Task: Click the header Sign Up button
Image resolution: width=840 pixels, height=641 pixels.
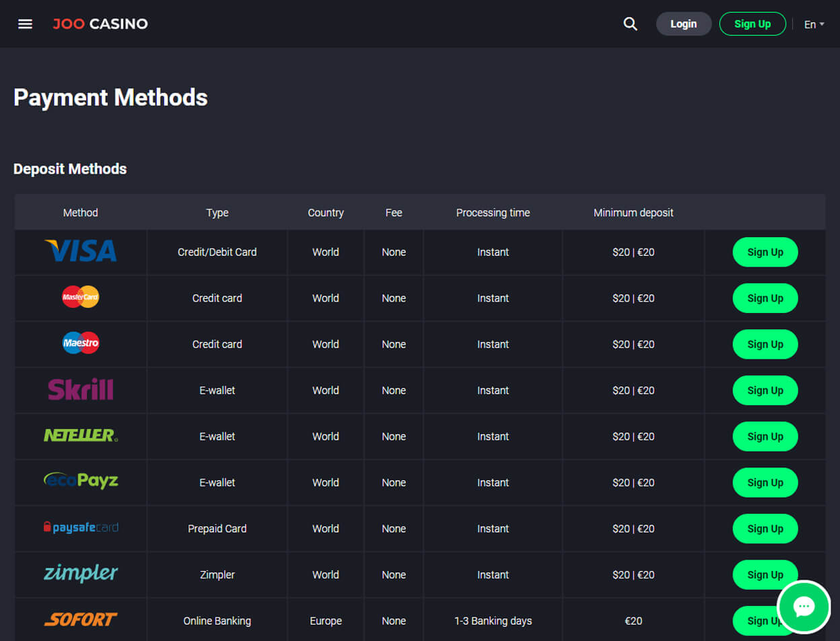Action: pos(753,24)
